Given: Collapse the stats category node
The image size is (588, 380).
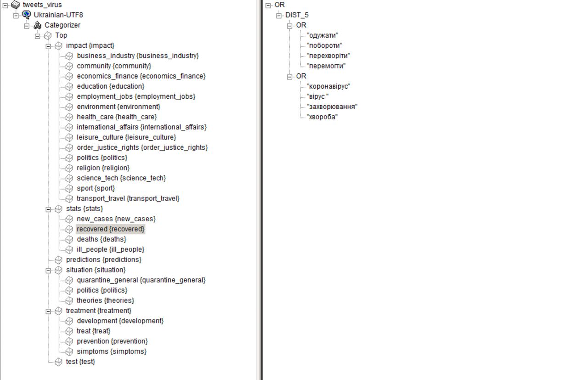Looking at the screenshot, I should (x=48, y=209).
